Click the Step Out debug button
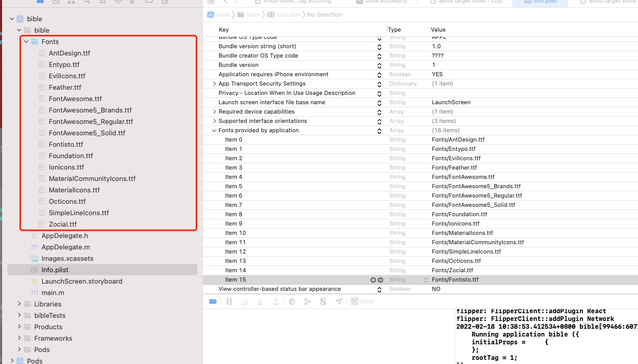The width and height of the screenshot is (638, 364). pyautogui.click(x=276, y=302)
